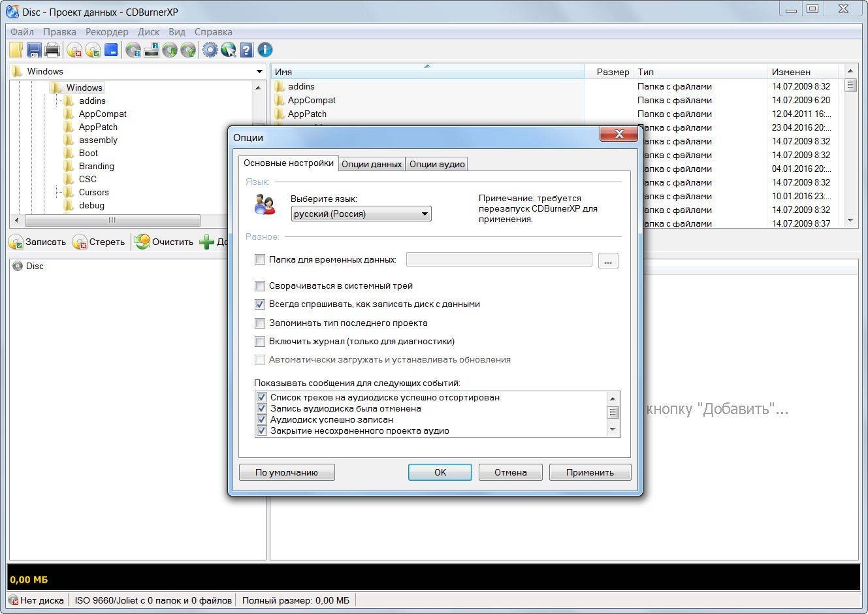The width and height of the screenshot is (868, 614).
Task: Click Очистить clear button in the compilation toolbar
Action: (x=165, y=242)
